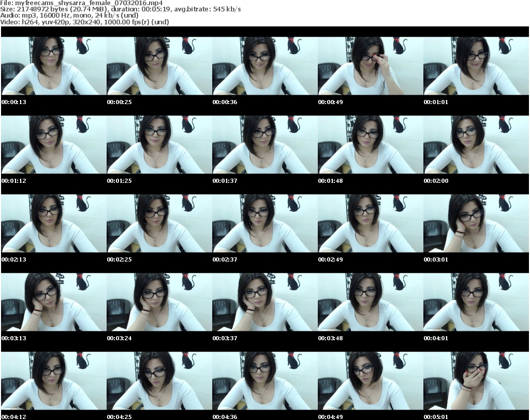
Task: Open the frame timestamped 00:02:37
Action: 264,224
